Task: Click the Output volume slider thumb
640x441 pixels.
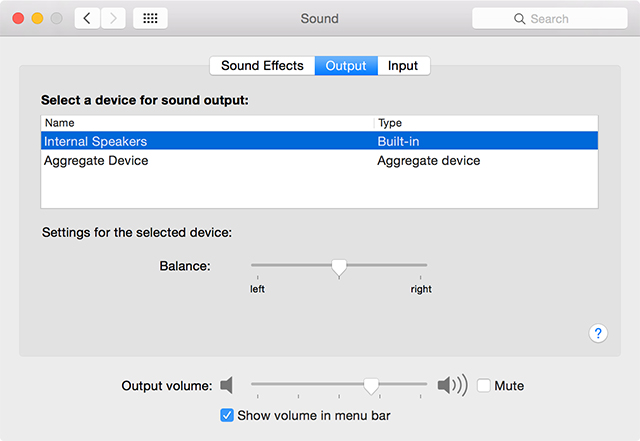Action: [371, 385]
